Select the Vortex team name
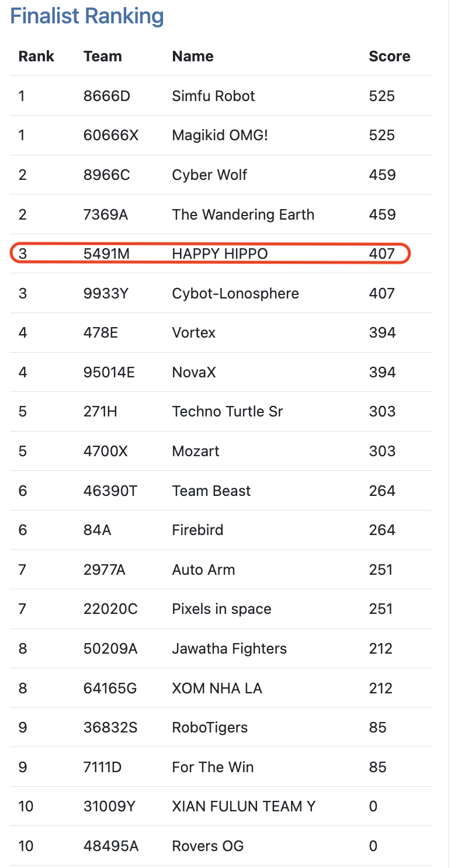Image resolution: width=451 pixels, height=868 pixels. (x=193, y=333)
